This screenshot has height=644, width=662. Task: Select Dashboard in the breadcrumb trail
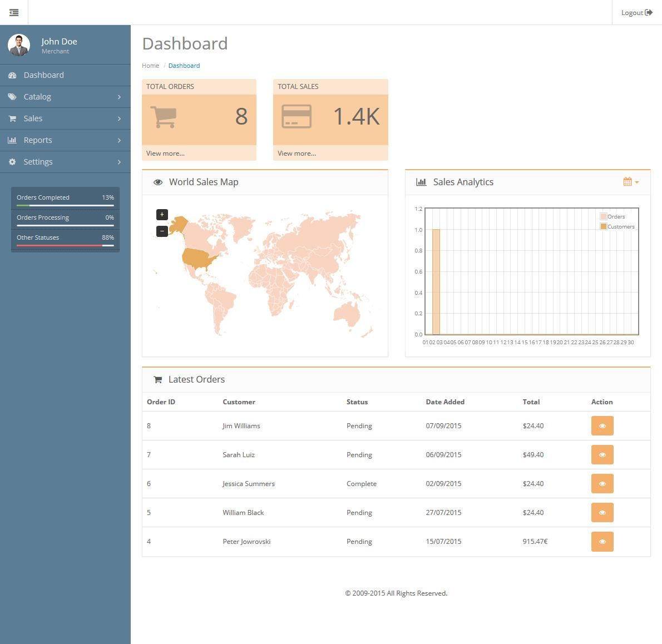[184, 66]
